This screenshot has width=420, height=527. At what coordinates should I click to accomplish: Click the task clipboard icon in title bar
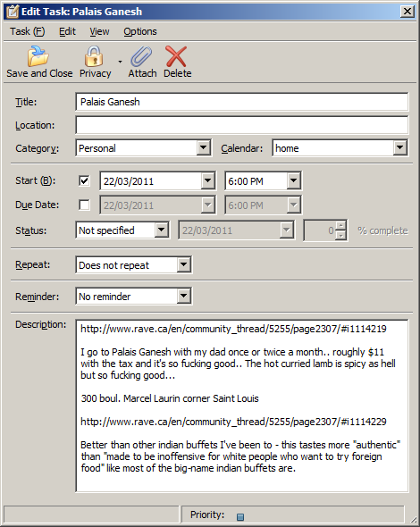click(x=13, y=12)
